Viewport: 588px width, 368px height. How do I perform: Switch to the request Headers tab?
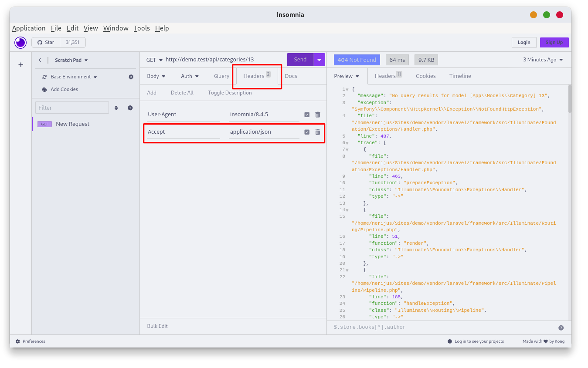click(x=257, y=76)
